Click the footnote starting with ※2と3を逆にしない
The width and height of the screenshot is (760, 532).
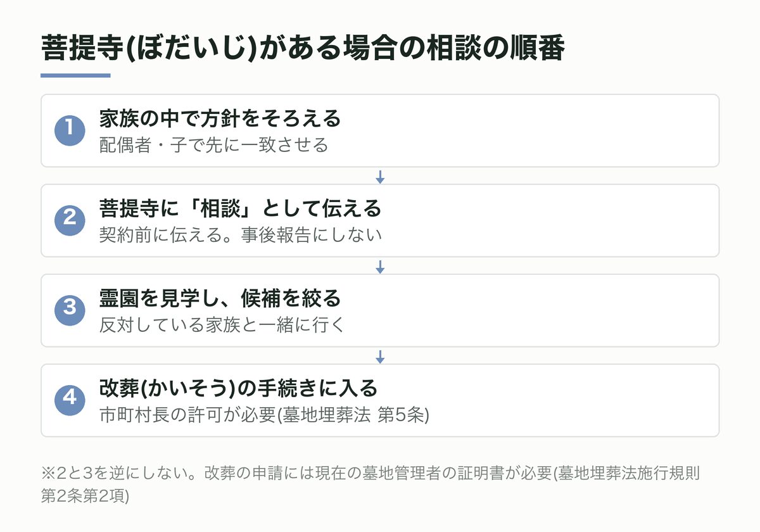pos(370,484)
